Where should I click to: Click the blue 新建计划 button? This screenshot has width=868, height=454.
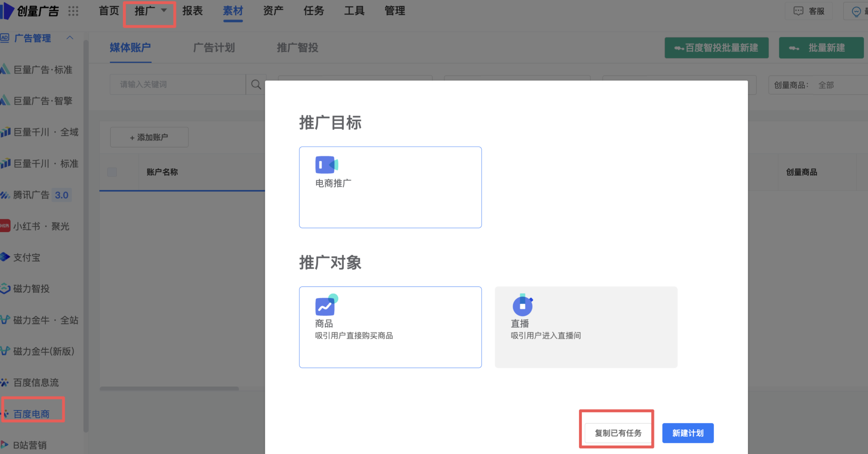(688, 433)
